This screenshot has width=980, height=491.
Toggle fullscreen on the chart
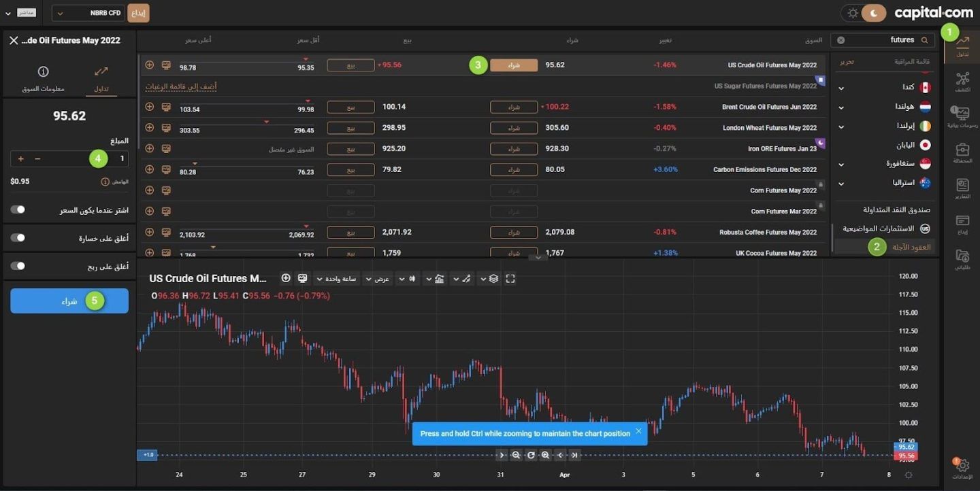pyautogui.click(x=510, y=278)
